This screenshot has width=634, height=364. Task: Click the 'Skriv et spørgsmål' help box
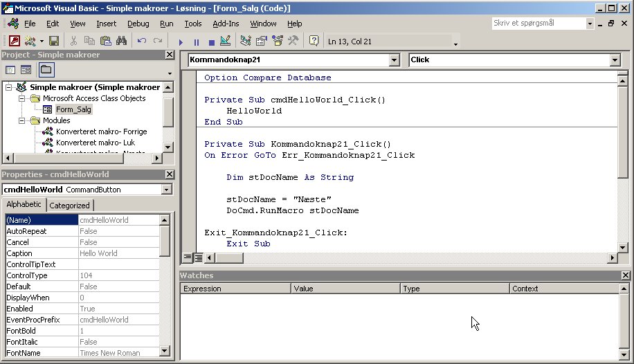[538, 23]
